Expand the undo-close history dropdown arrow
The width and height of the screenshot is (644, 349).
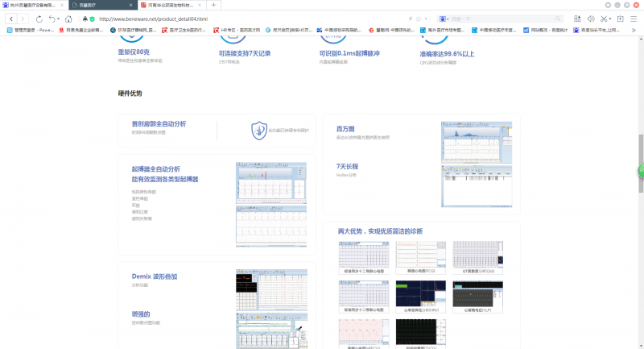point(59,18)
